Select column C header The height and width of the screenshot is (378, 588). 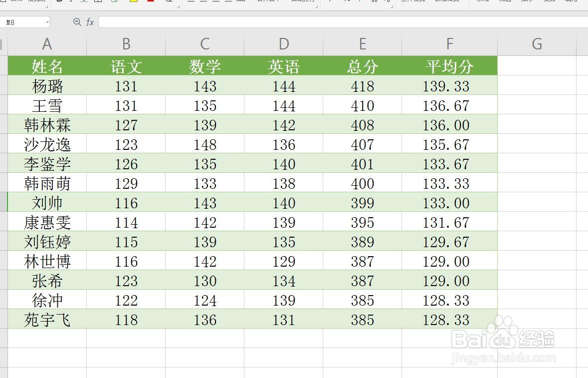click(x=205, y=44)
